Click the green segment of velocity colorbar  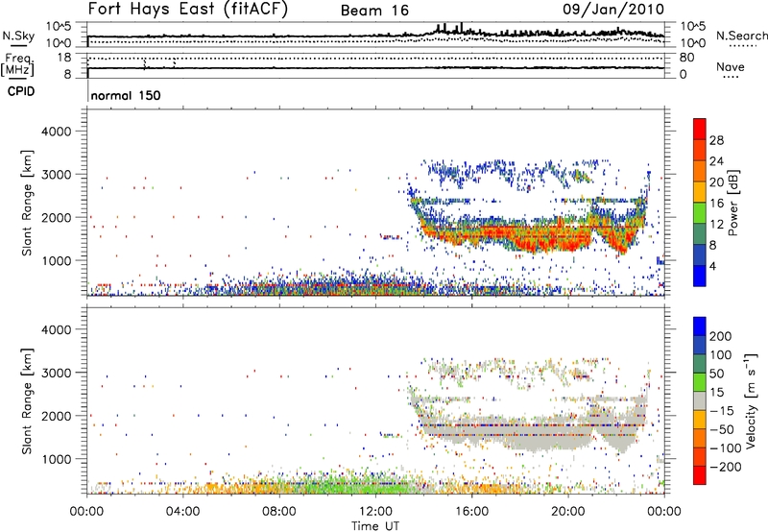click(700, 382)
